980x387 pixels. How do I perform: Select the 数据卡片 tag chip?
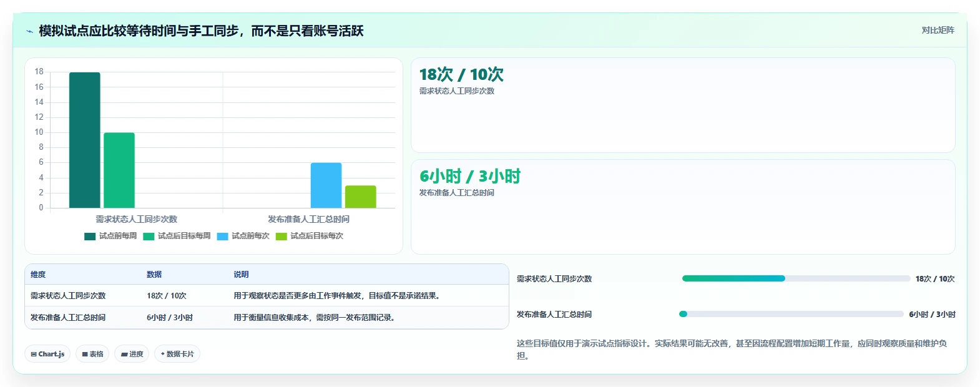click(177, 354)
